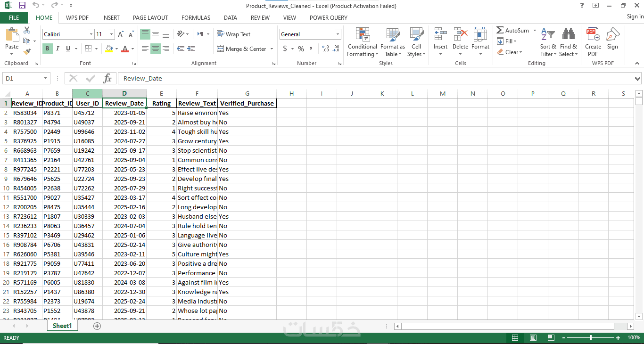Open the font name Calibri dropdown

[x=91, y=34]
